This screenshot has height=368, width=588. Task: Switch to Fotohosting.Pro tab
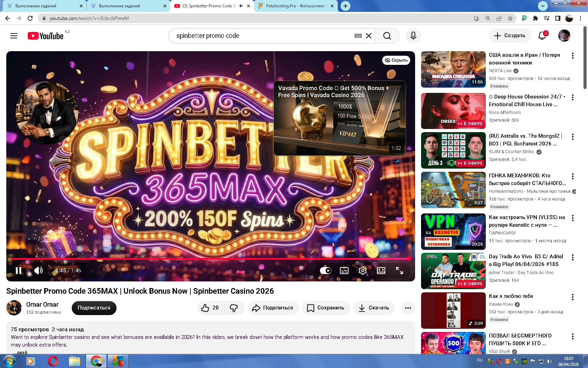click(296, 6)
